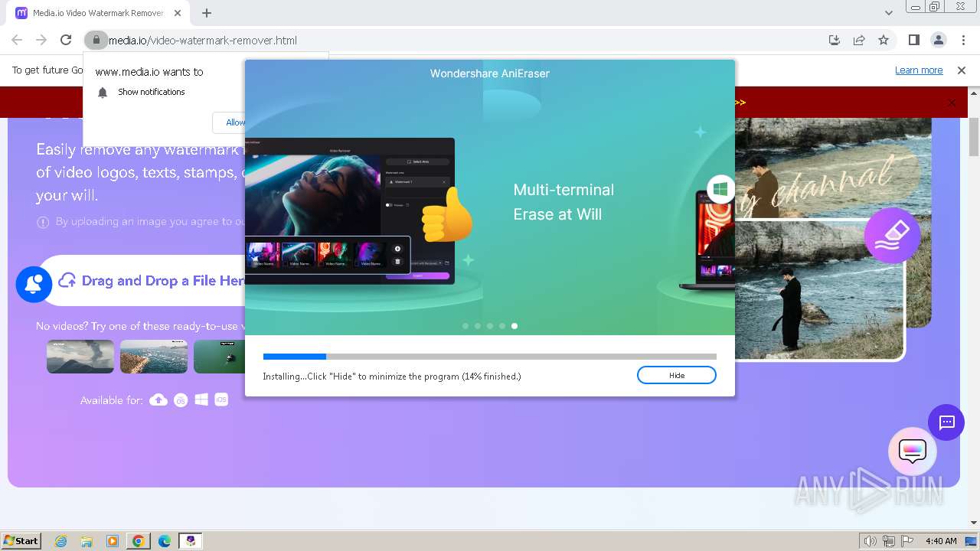Bookmark this tab star icon
The image size is (980, 551).
[x=884, y=40]
